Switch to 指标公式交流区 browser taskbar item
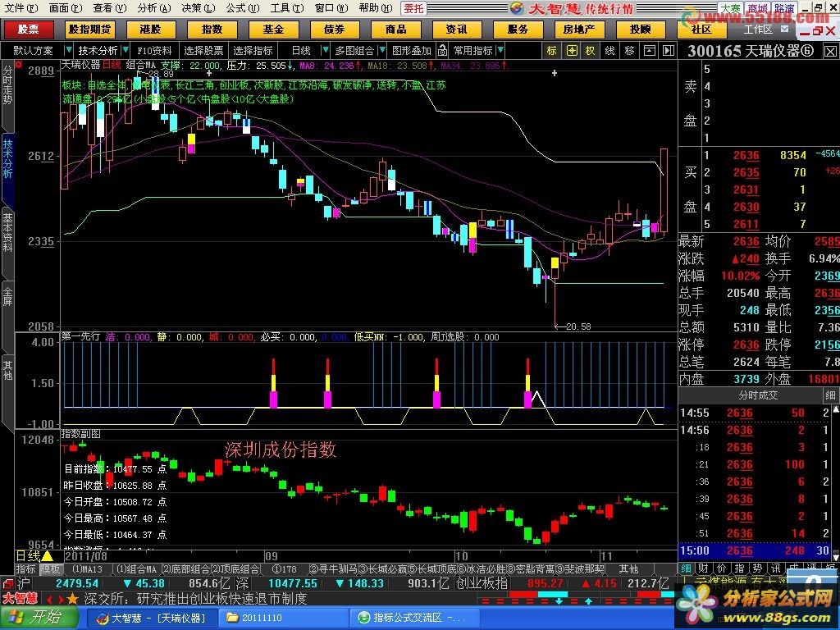840x630 pixels. [x=413, y=618]
